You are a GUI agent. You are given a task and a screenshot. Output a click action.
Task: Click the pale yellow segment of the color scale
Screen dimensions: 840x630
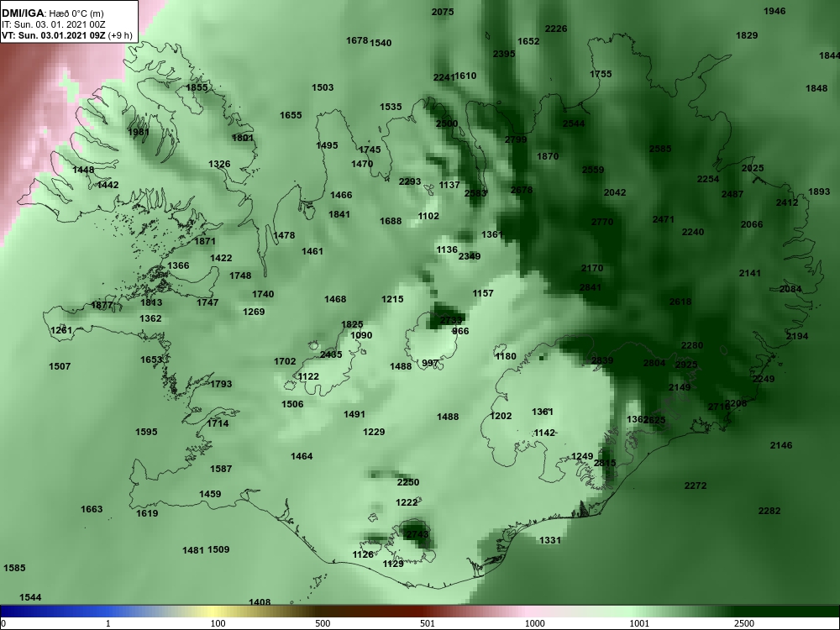pyautogui.click(x=214, y=612)
